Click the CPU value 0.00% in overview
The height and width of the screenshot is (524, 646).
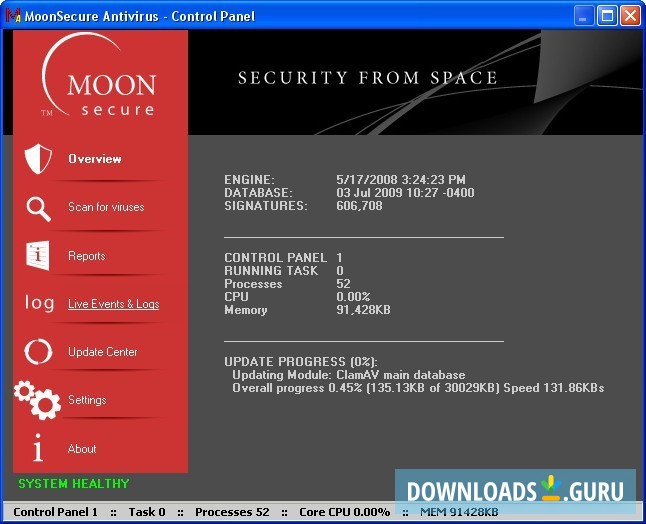[353, 297]
